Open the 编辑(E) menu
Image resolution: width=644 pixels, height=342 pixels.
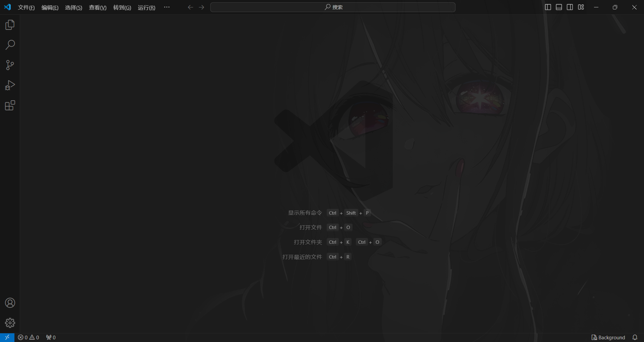click(x=50, y=7)
